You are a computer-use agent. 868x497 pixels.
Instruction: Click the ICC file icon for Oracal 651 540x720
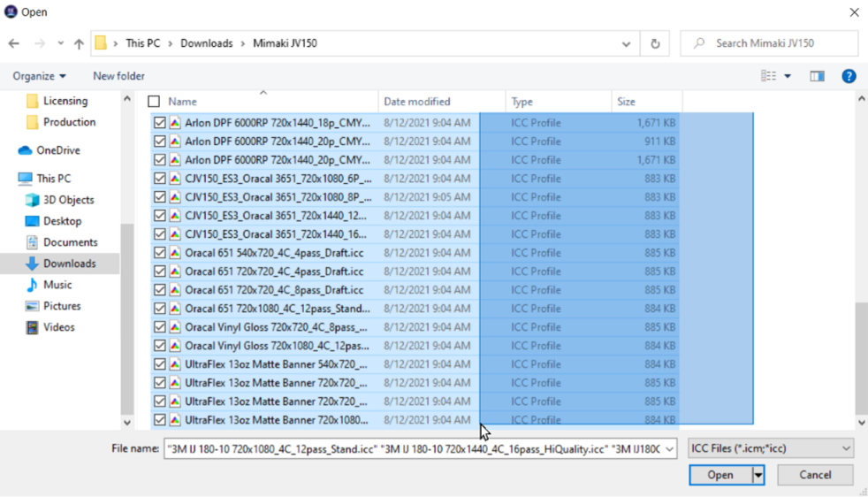pyautogui.click(x=175, y=253)
